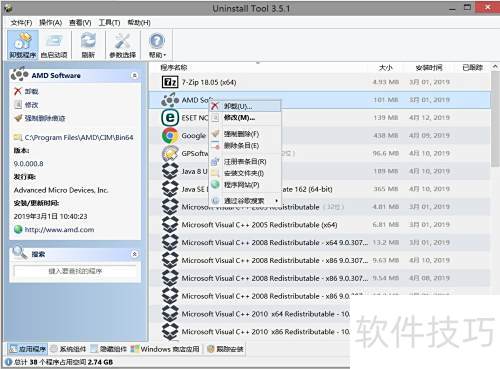Click the scroll-up arrow above the program list
This screenshot has height=369, width=500.
point(495,67)
